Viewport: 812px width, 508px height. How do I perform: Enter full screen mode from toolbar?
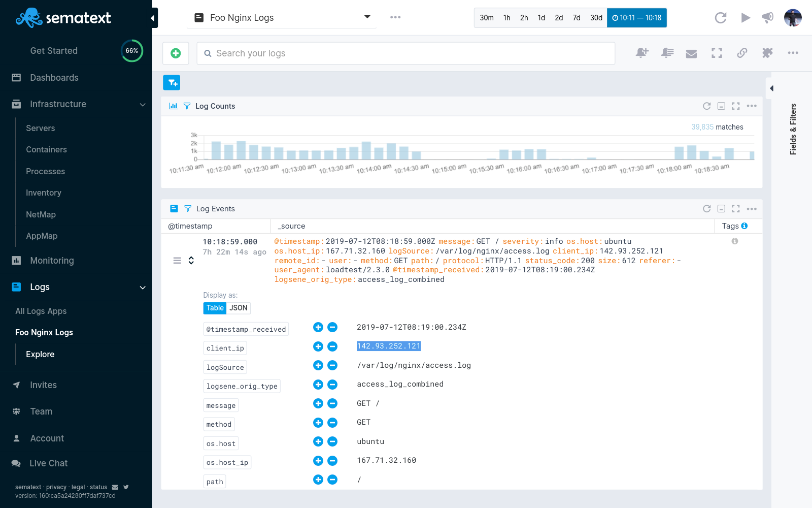[717, 53]
